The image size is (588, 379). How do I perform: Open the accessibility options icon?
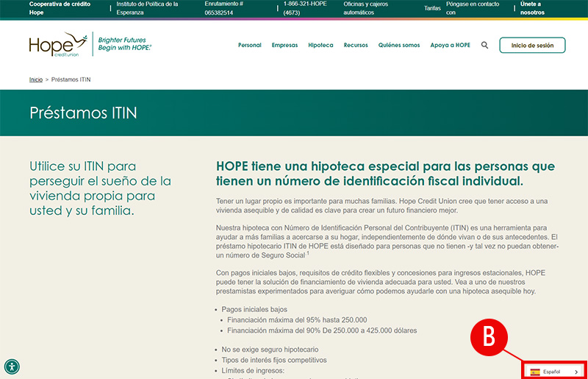pos(12,366)
